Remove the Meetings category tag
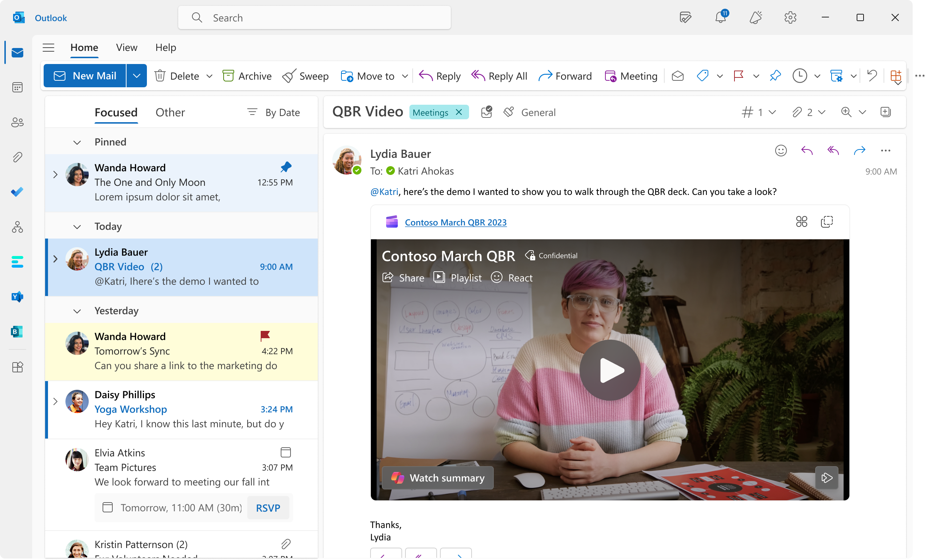This screenshot has width=933, height=560. [x=459, y=112]
